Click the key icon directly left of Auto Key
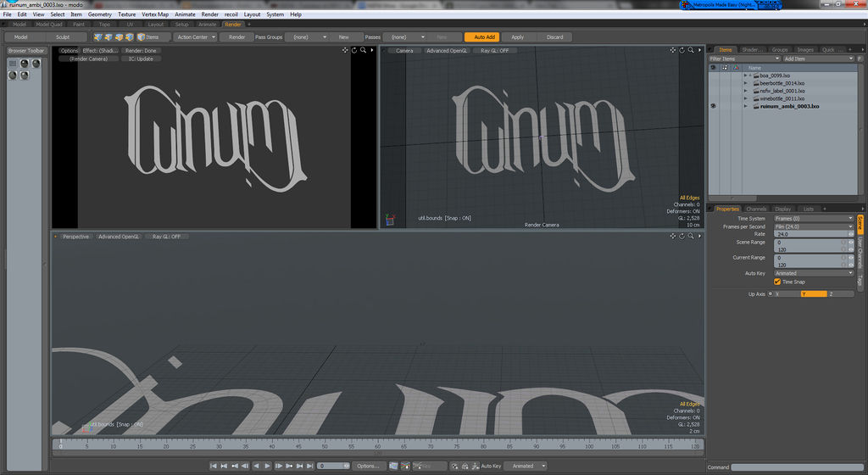 click(475, 467)
